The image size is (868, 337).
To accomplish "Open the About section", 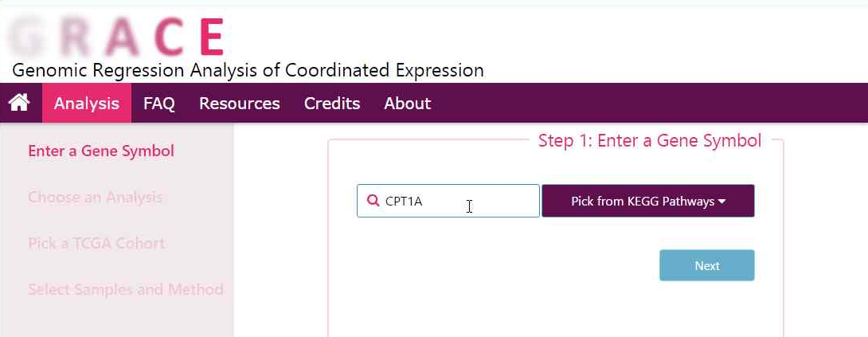I will coord(407,104).
